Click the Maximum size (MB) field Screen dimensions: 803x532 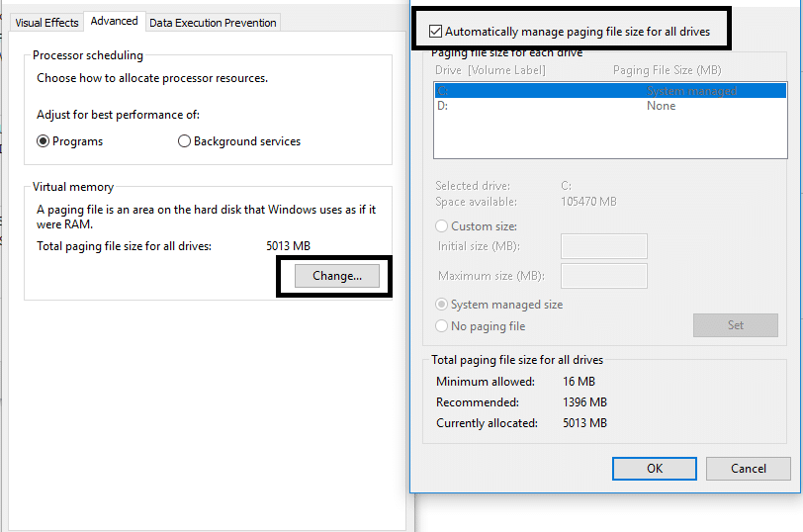603,275
